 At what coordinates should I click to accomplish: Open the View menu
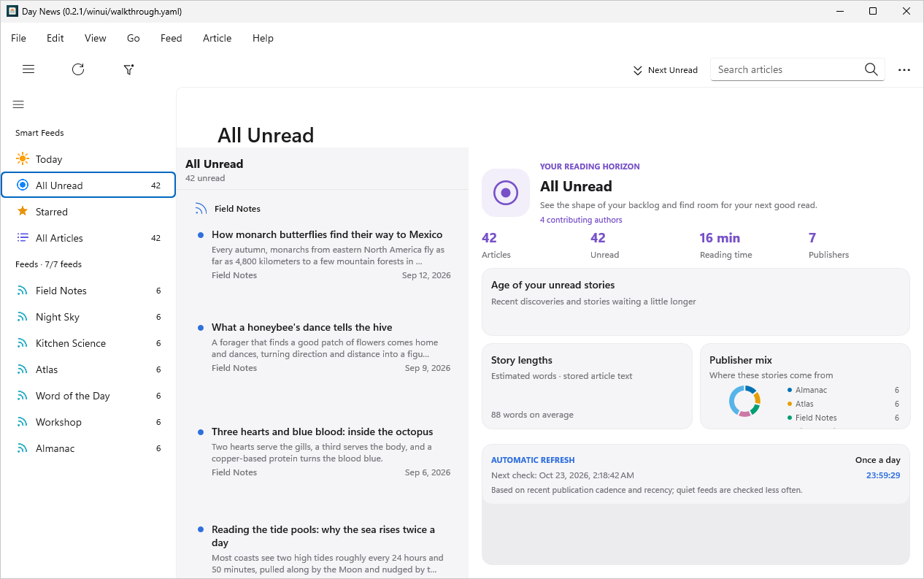click(96, 38)
